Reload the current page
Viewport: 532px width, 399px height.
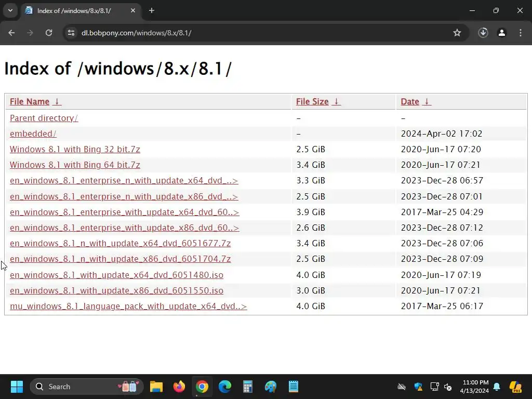point(49,33)
